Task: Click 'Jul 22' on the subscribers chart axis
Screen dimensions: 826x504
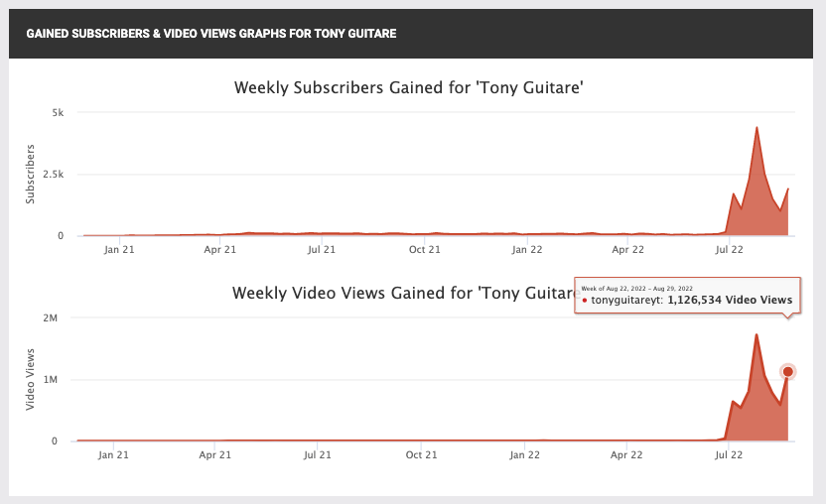Action: tap(731, 250)
